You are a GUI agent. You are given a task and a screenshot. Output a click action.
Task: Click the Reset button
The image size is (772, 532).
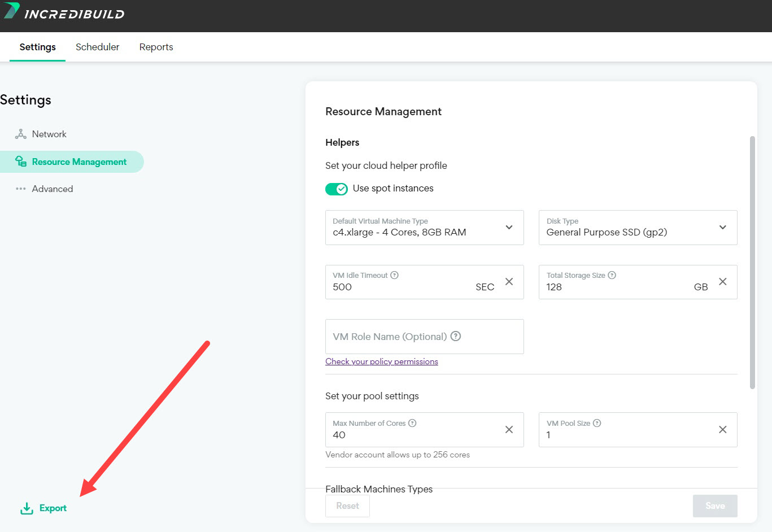click(348, 506)
